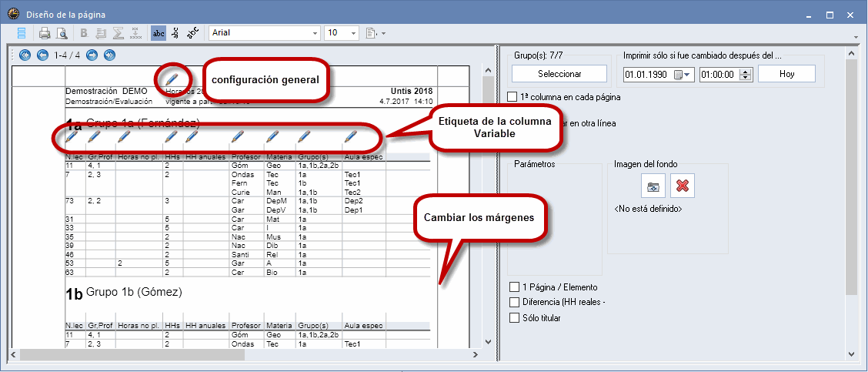Image resolution: width=868 pixels, height=372 pixels.
Task: Click '<No está definido>' text
Action: click(648, 209)
